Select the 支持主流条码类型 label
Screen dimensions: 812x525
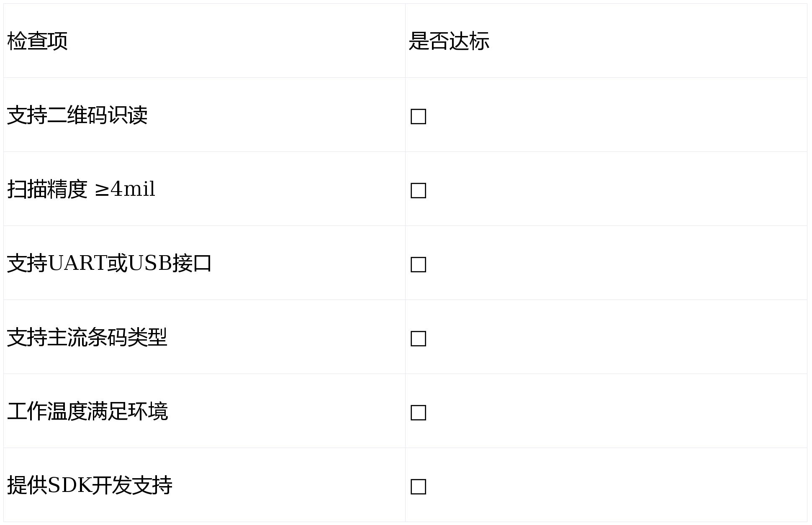click(x=87, y=337)
